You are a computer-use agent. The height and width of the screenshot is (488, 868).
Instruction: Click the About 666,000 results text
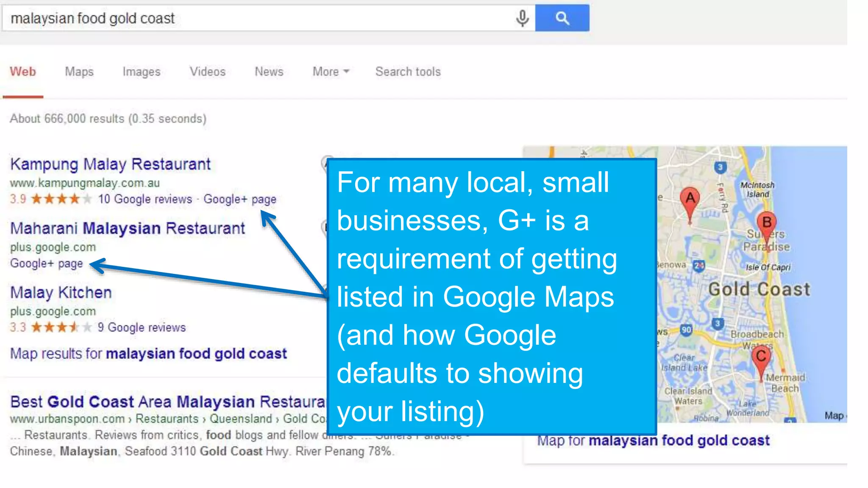pyautogui.click(x=108, y=119)
